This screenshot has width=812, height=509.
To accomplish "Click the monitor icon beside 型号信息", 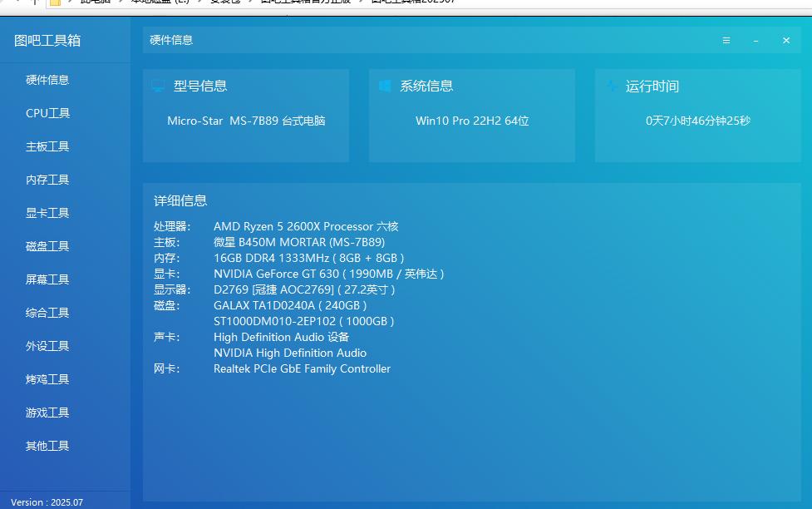I will pos(158,86).
